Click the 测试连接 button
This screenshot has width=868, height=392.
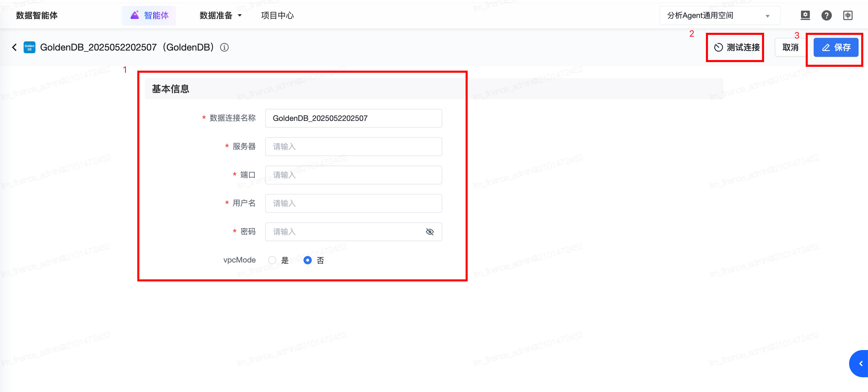(737, 47)
